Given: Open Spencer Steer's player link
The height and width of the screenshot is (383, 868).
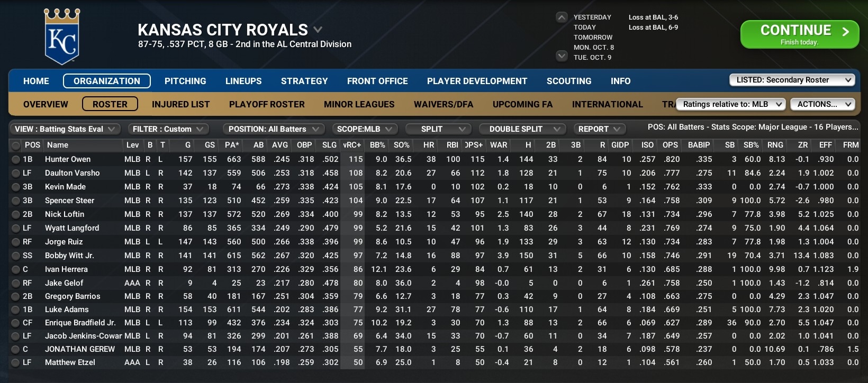Looking at the screenshot, I should (x=69, y=200).
